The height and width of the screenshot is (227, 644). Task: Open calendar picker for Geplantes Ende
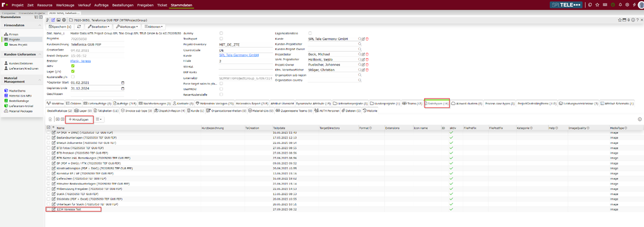click(x=123, y=88)
